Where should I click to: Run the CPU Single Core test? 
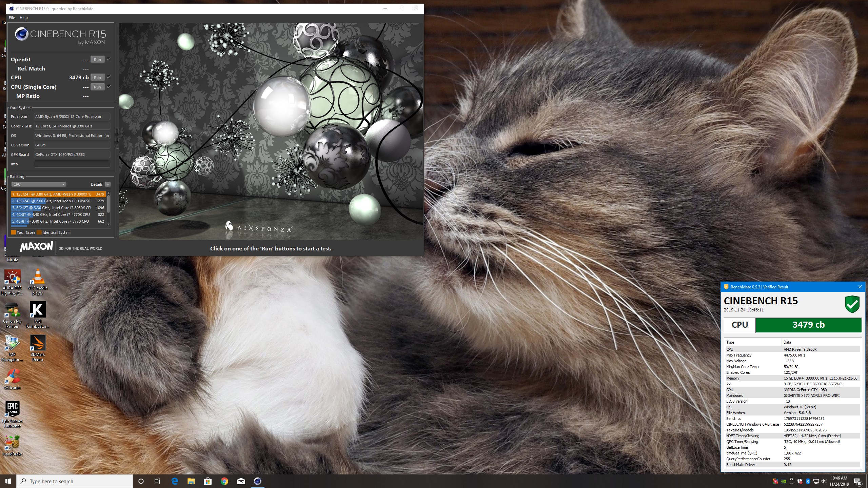(97, 87)
